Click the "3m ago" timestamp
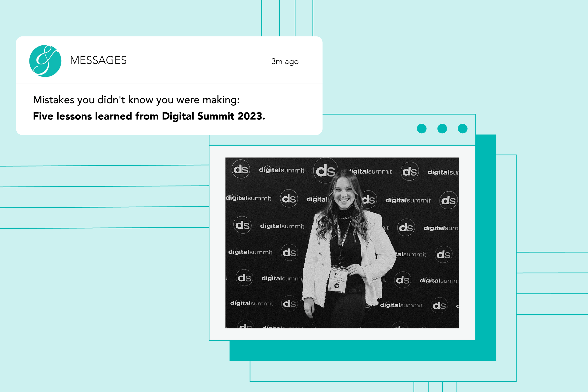The height and width of the screenshot is (392, 588). coord(285,62)
